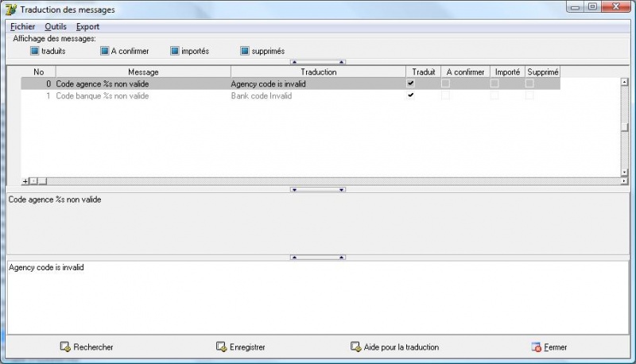Click the translation help icon
Viewport: 636px width, 364px height.
(355, 347)
